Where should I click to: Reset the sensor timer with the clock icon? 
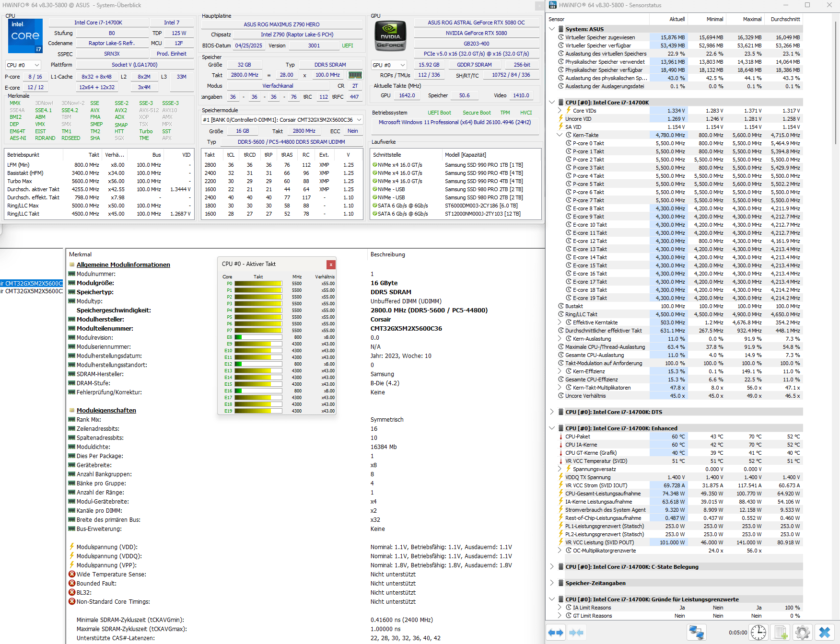tap(758, 632)
